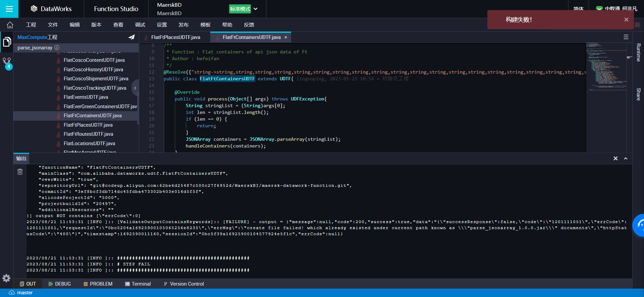Open the workspace mode dropdown arrow
The image size is (644, 297).
click(256, 9)
